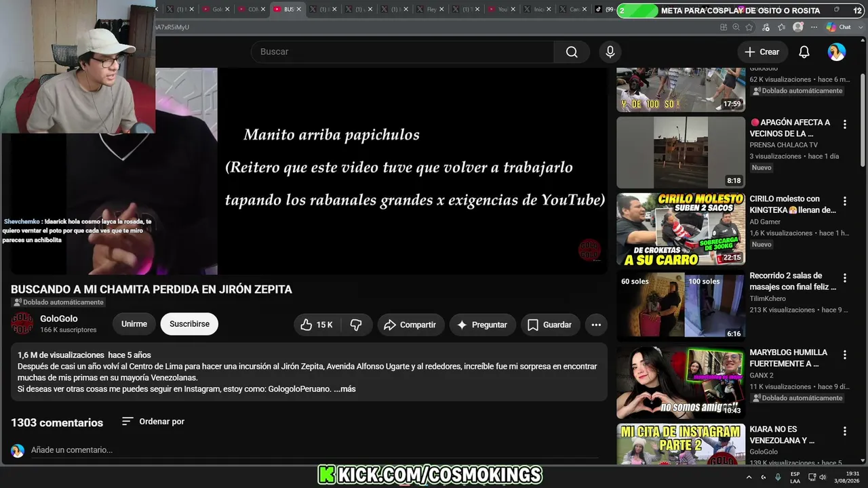868x488 pixels.
Task: Open options for APAGÓN AFECTA A VECINOS video
Action: tap(845, 125)
